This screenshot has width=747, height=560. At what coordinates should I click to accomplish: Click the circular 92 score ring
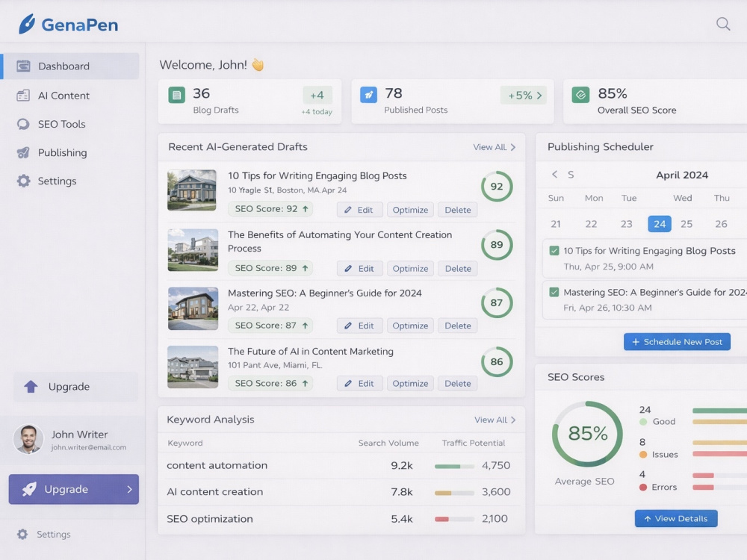497,186
